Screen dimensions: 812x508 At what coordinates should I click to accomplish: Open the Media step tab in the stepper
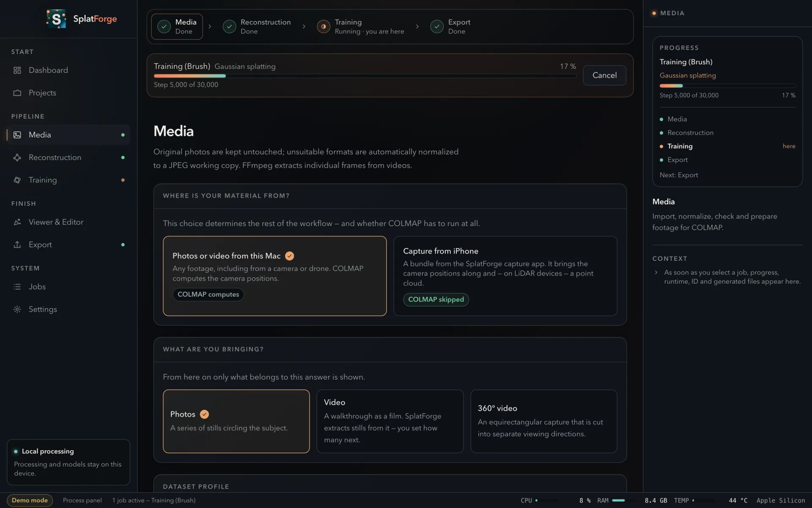pyautogui.click(x=177, y=27)
